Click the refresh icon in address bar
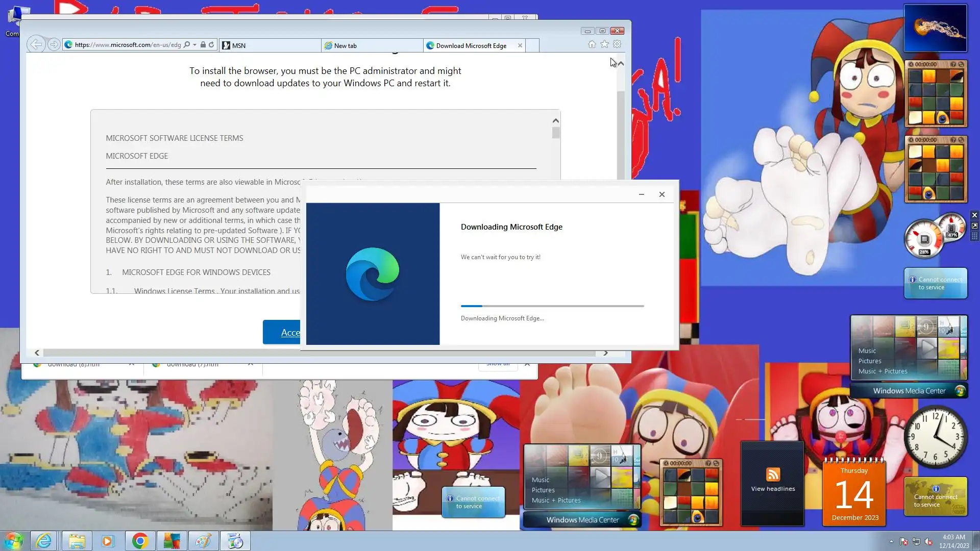Viewport: 980px width, 551px height. pos(211,45)
